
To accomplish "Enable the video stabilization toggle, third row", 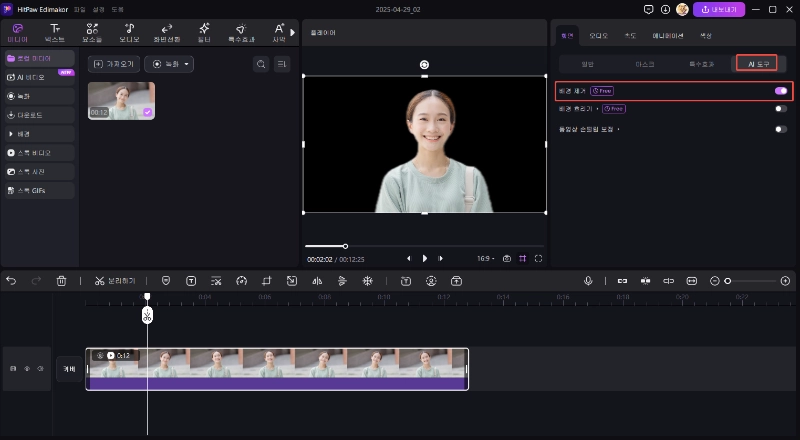I will (x=781, y=129).
